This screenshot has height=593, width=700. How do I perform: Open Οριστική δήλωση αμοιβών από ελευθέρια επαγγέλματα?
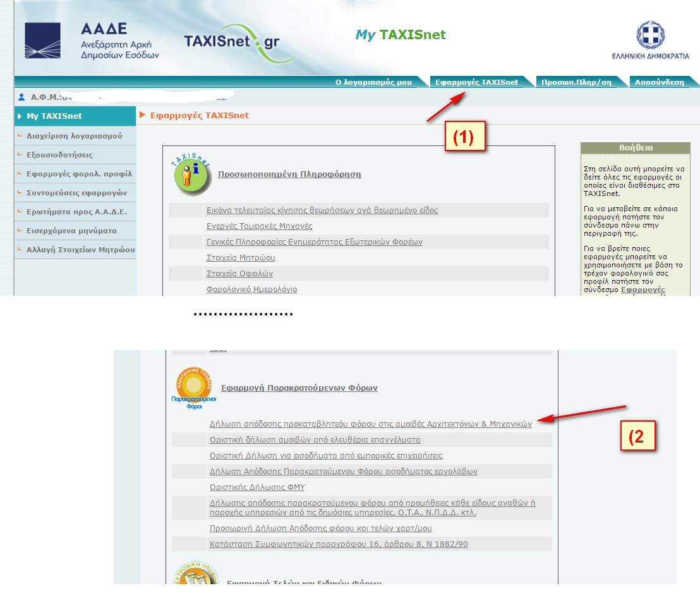pyautogui.click(x=315, y=440)
